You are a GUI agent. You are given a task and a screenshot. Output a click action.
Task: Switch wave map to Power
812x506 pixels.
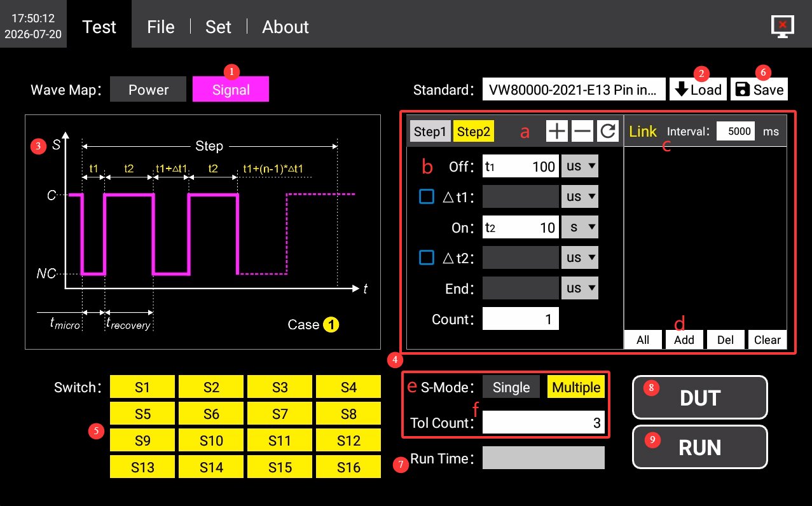click(148, 90)
